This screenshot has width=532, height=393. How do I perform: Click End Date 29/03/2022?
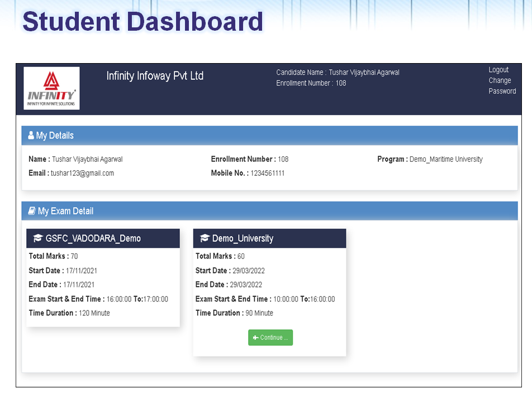click(229, 285)
